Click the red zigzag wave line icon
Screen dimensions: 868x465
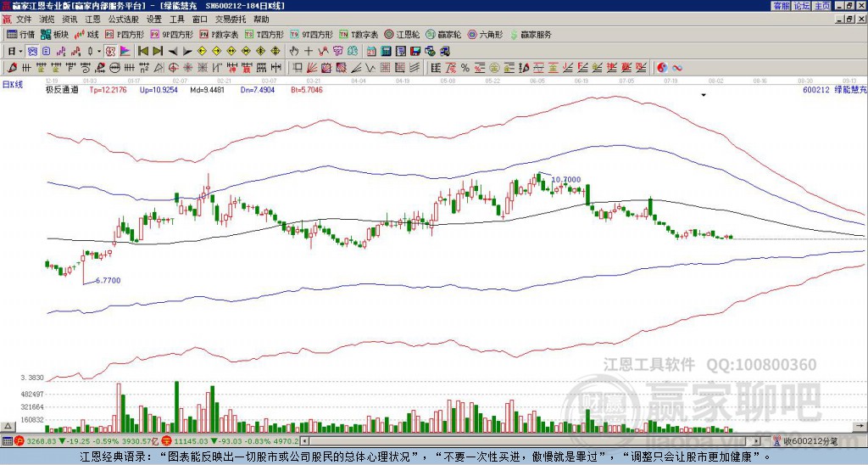pos(323,52)
